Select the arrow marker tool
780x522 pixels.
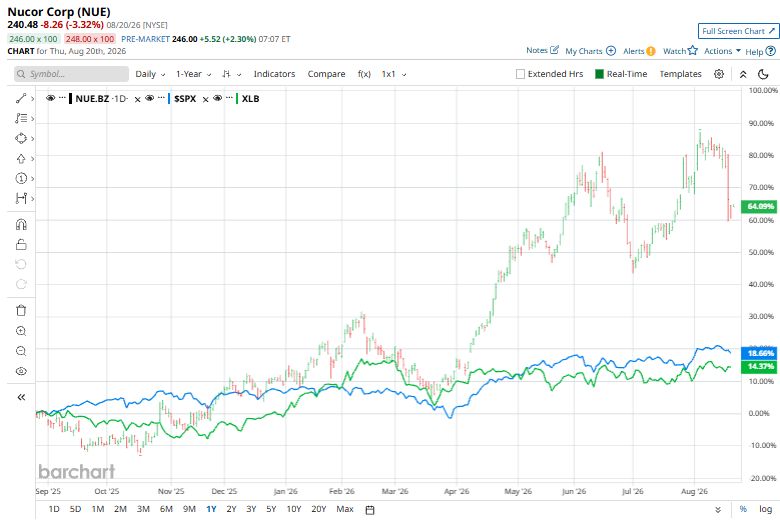(21, 158)
